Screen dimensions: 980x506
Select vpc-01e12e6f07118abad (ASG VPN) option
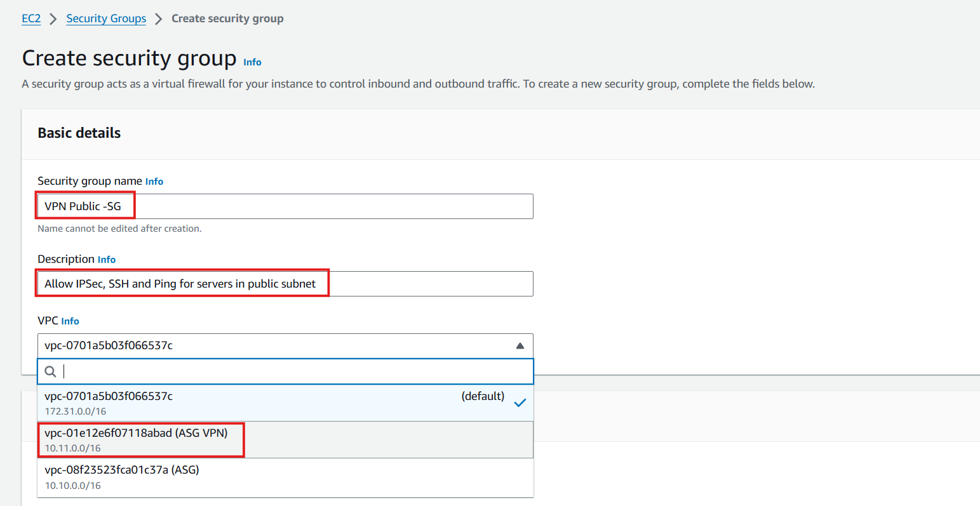point(285,440)
